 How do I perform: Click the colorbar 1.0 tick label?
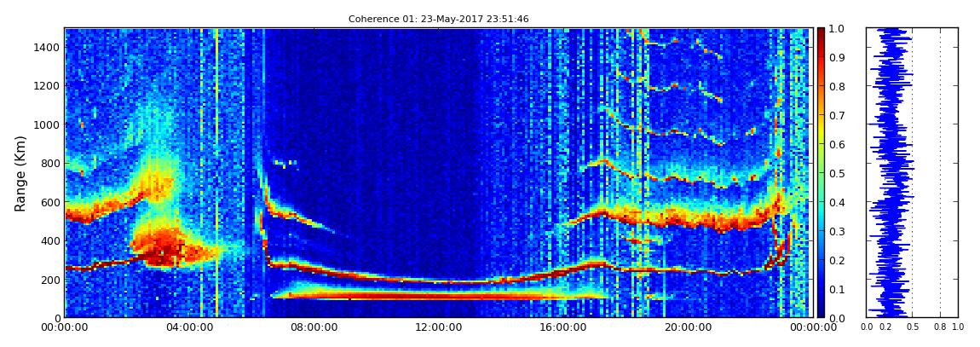click(x=837, y=29)
